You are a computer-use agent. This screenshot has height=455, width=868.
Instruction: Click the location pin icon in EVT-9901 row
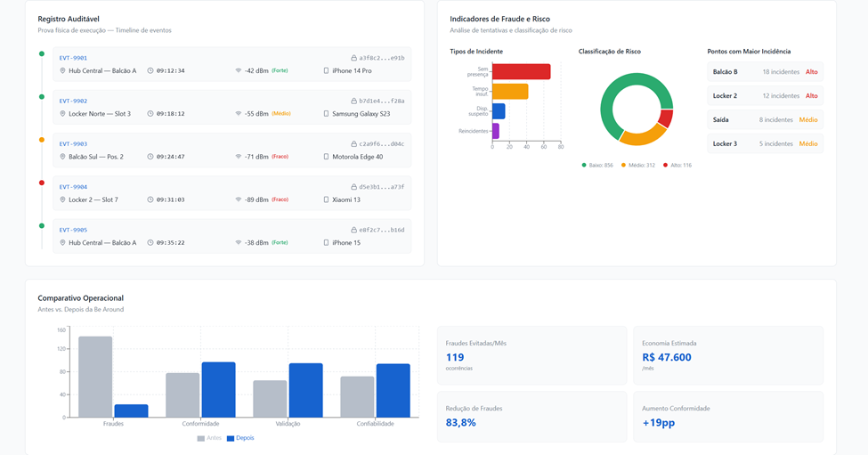62,71
